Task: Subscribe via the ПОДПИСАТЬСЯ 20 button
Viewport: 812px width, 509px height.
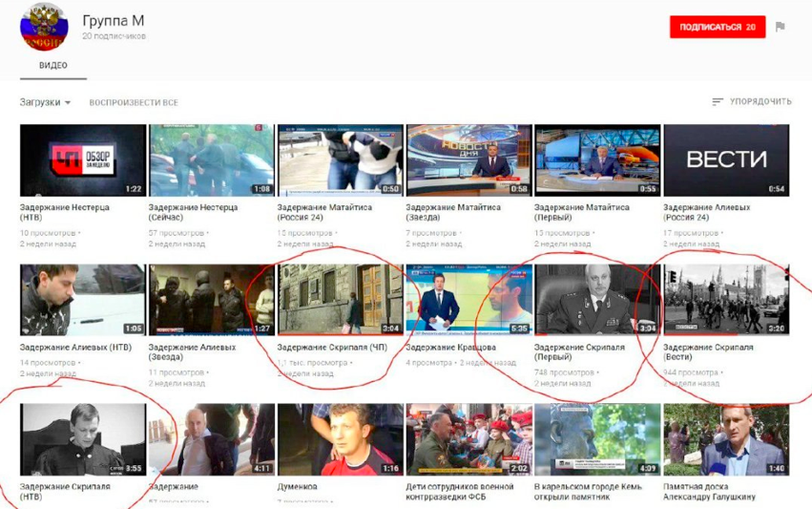Action: (718, 27)
